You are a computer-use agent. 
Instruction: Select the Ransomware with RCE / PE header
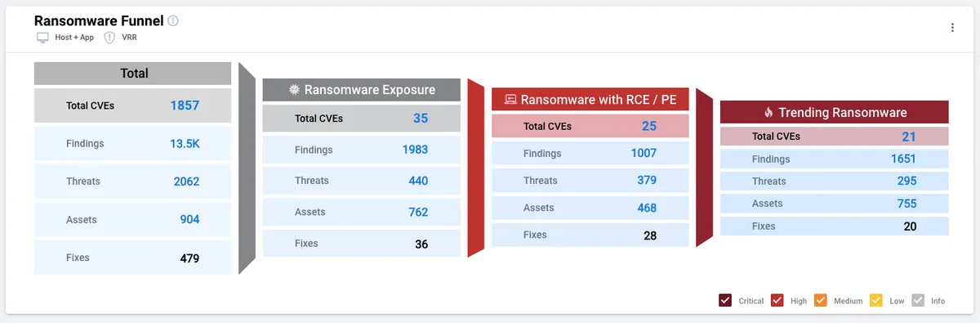pyautogui.click(x=590, y=100)
